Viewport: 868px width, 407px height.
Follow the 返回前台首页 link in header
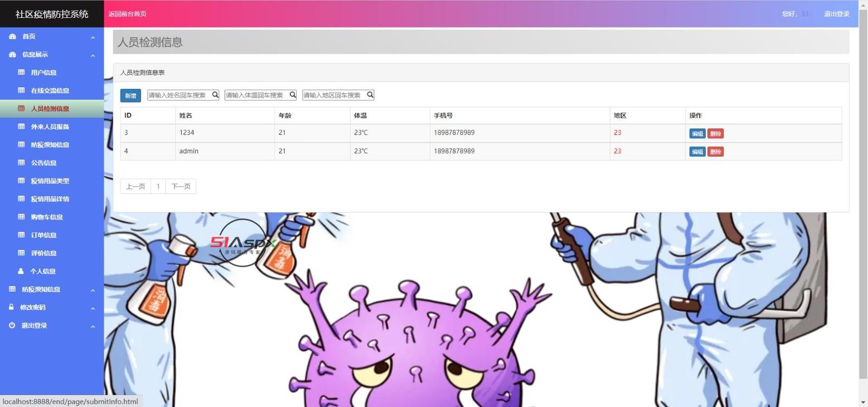[127, 14]
